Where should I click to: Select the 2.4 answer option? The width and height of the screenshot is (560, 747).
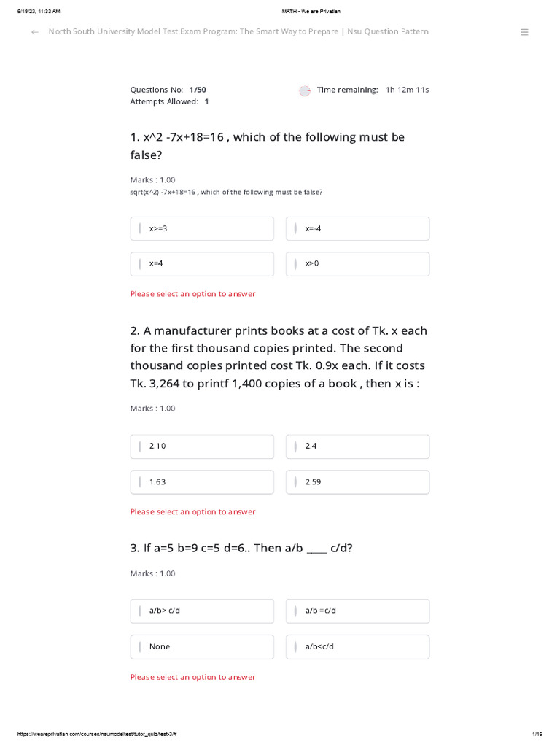point(357,446)
